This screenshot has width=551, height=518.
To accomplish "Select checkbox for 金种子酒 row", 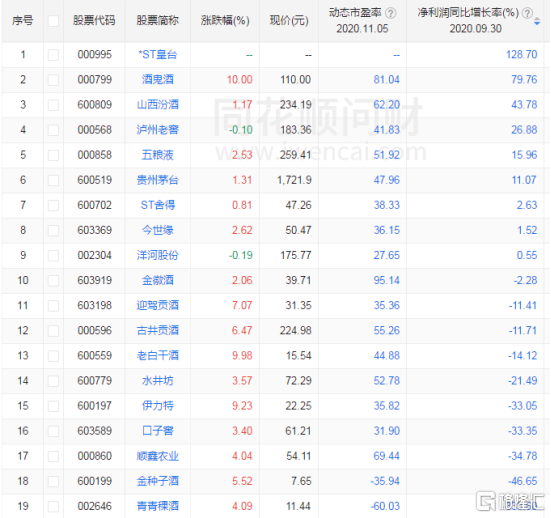I will [53, 481].
